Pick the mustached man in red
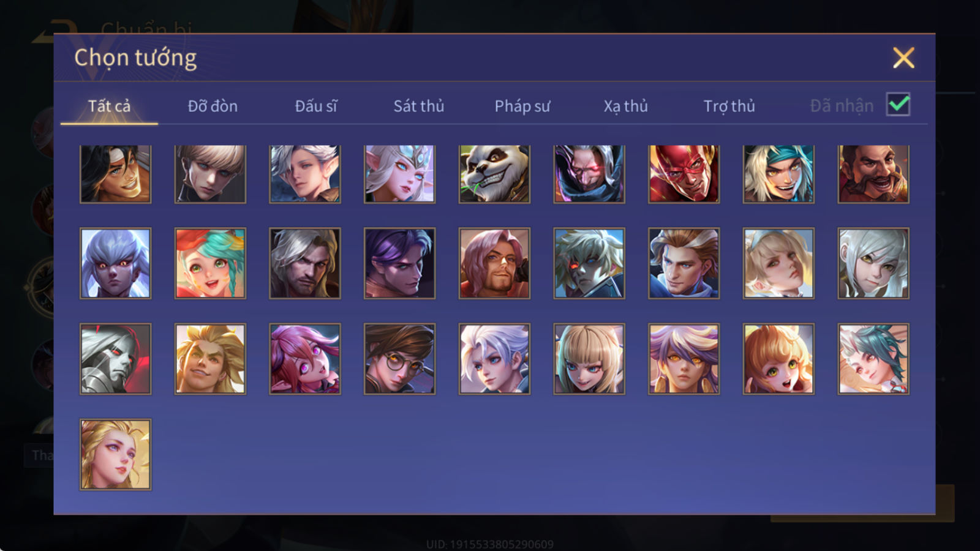The width and height of the screenshot is (980, 551). [x=873, y=174]
